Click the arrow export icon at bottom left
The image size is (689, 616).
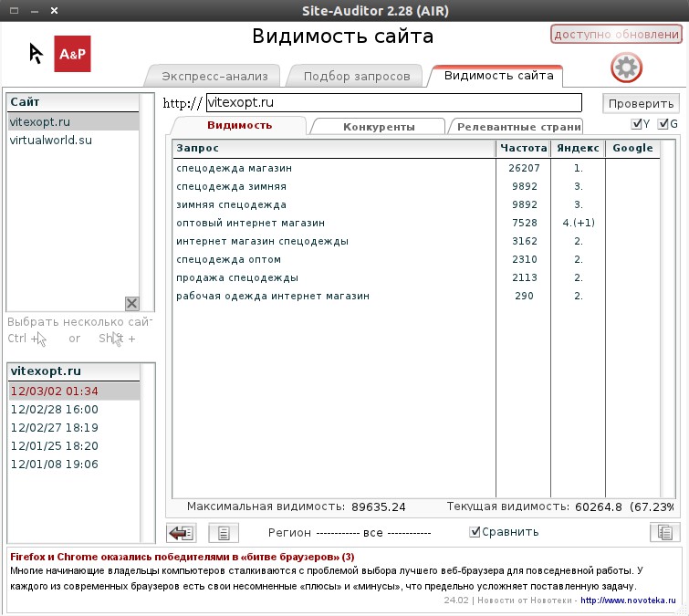(182, 533)
